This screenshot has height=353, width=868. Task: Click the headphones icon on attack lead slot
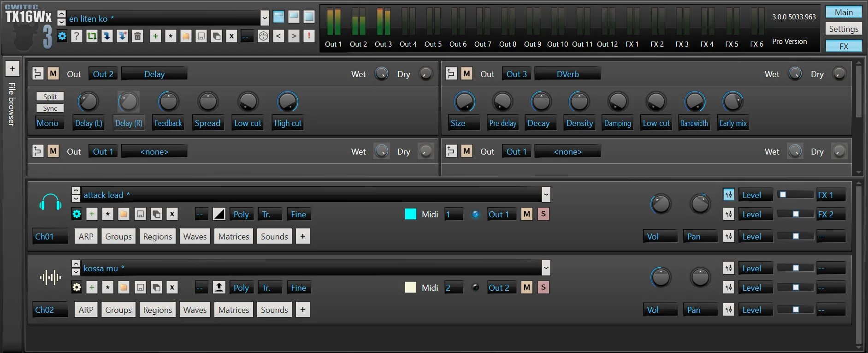(x=50, y=202)
